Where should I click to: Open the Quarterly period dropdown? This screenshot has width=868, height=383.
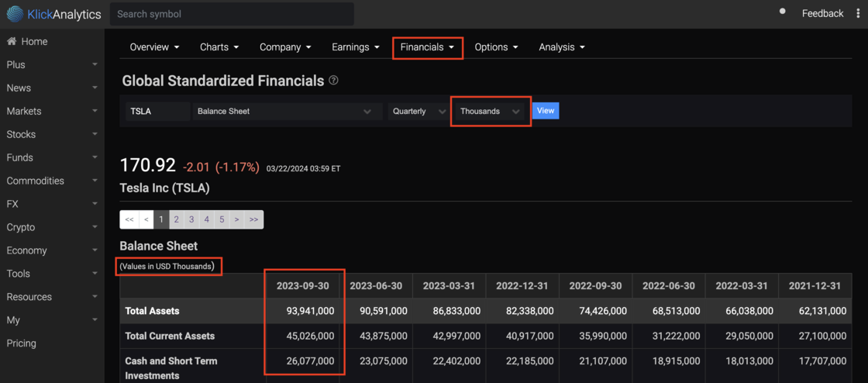click(418, 111)
